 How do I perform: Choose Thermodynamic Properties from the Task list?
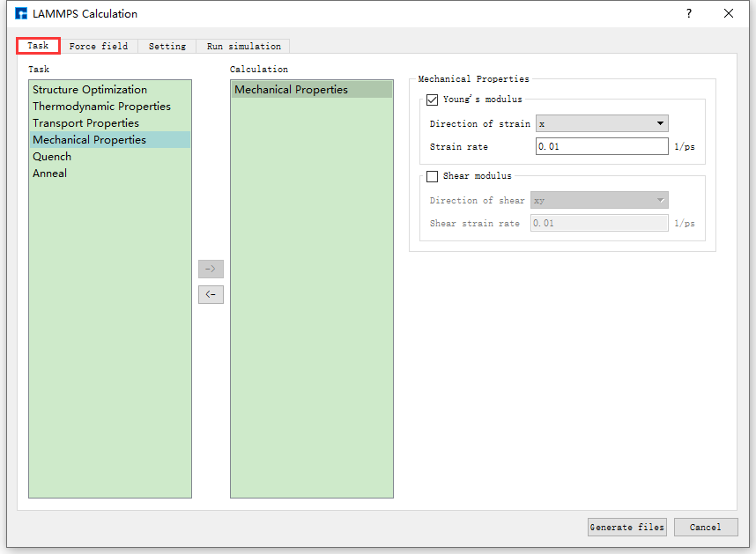coord(101,107)
